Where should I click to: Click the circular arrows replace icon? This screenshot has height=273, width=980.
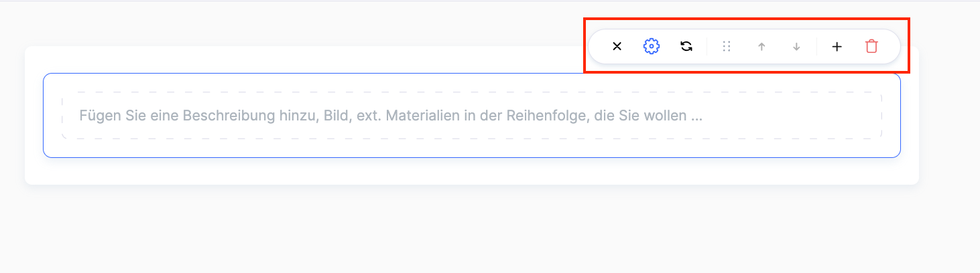coord(686,47)
